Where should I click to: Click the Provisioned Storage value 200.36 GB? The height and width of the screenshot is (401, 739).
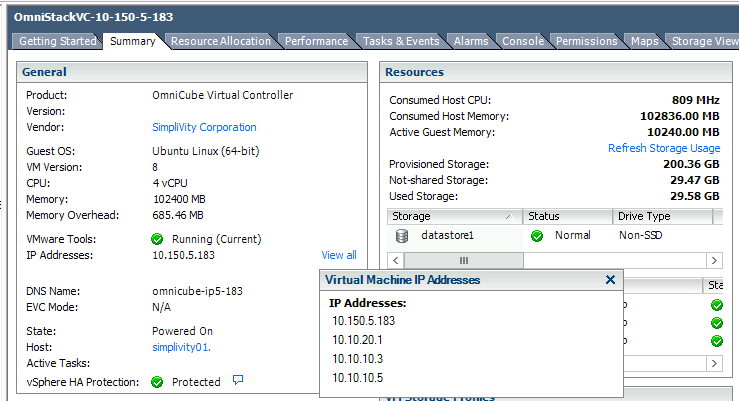[691, 164]
